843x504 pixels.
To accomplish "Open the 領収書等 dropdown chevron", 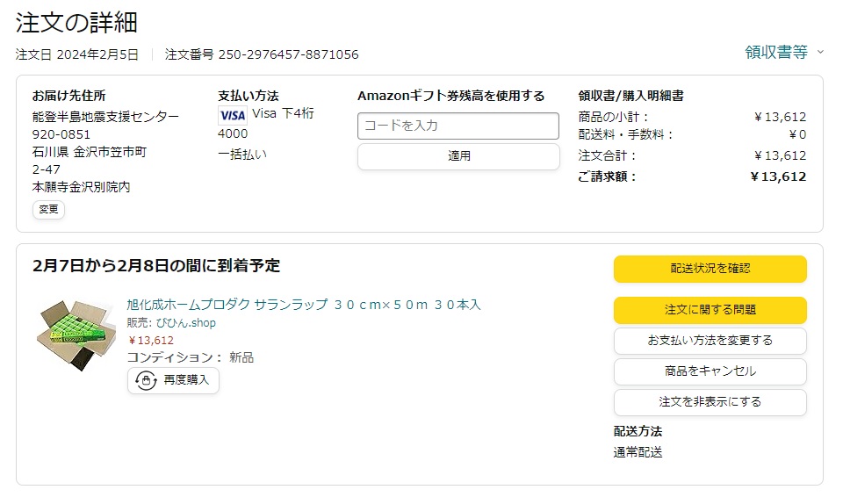I will pos(820,52).
